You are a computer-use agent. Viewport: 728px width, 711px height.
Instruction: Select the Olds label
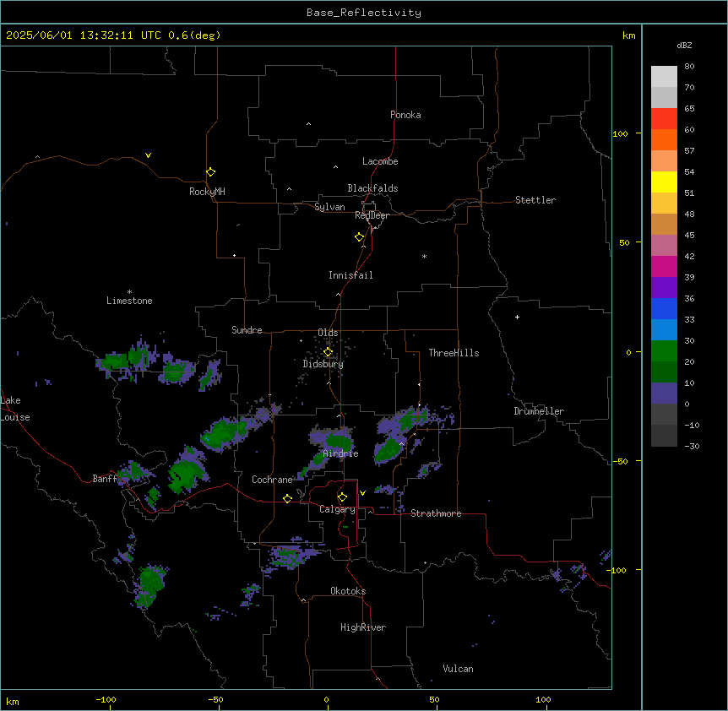[x=328, y=333]
